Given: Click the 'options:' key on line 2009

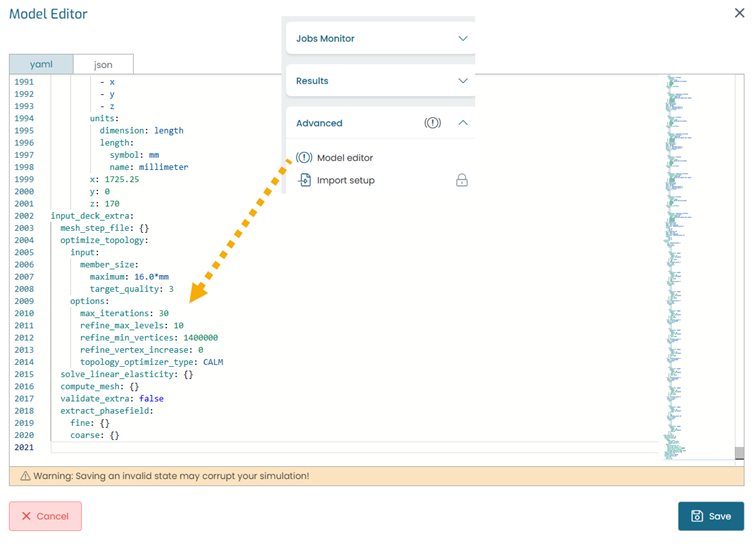Looking at the screenshot, I should point(90,301).
